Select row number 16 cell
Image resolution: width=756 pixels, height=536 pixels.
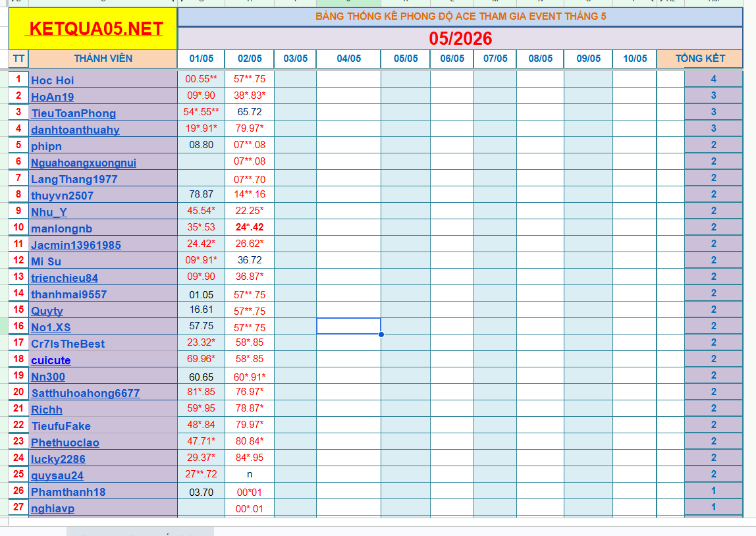click(x=19, y=327)
